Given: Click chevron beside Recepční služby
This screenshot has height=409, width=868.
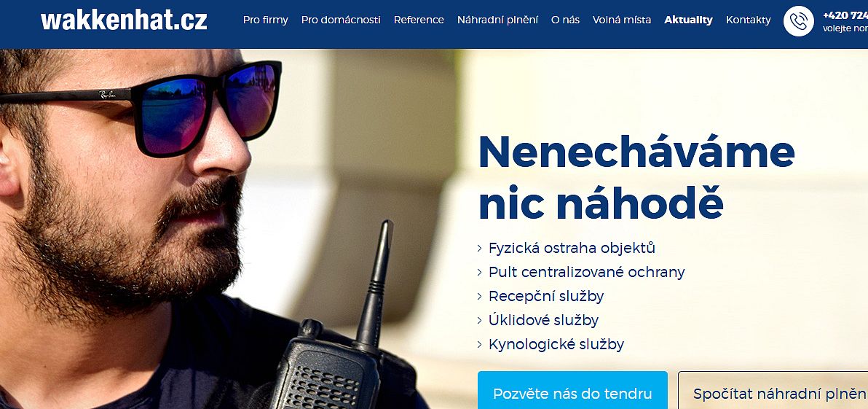Looking at the screenshot, I should point(479,297).
